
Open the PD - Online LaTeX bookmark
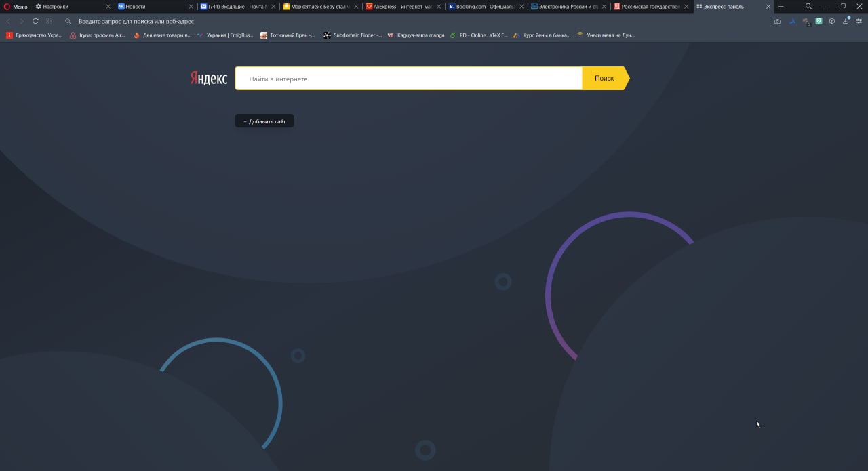[479, 35]
